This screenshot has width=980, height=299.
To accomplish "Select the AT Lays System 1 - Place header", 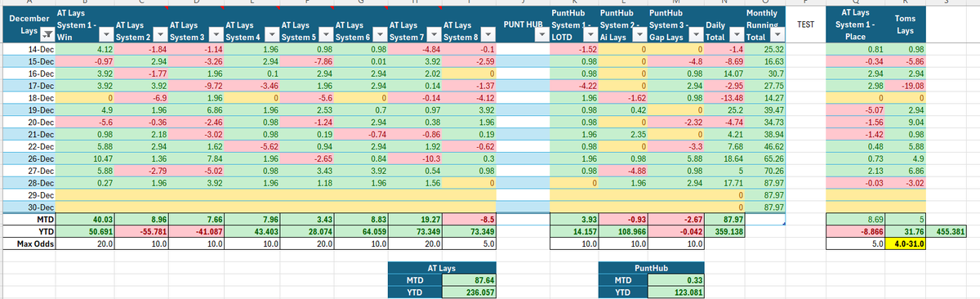I will coord(855,25).
